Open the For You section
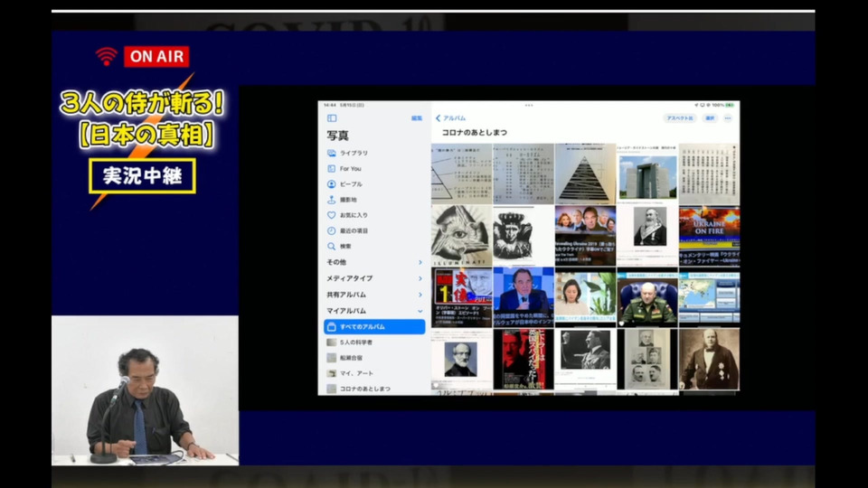Screen dimensions: 868x488 374,168
